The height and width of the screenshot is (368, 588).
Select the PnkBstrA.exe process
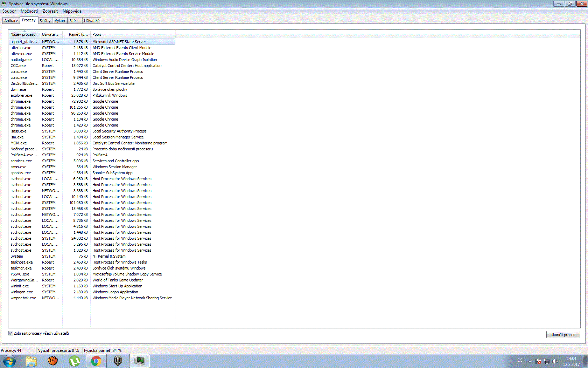coord(92,155)
